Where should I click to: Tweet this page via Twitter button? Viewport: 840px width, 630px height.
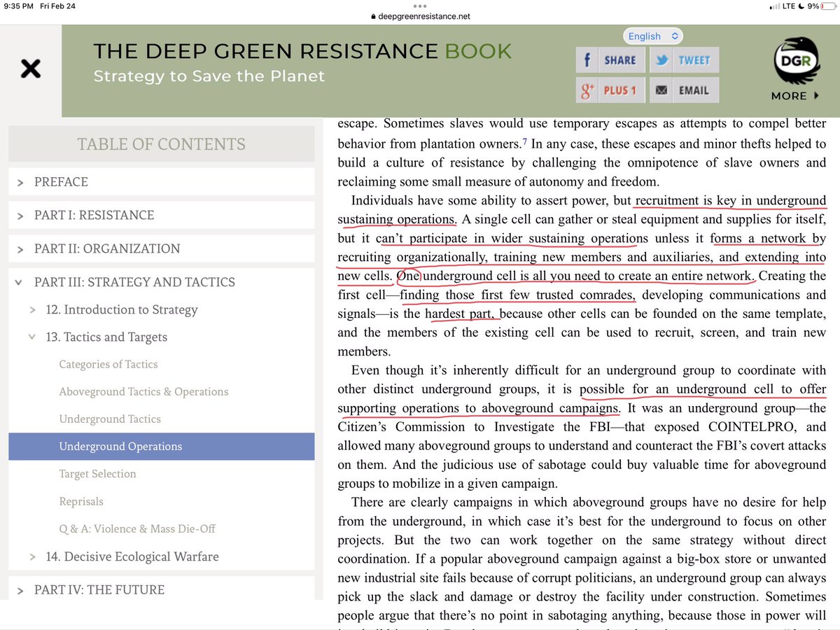(x=684, y=59)
